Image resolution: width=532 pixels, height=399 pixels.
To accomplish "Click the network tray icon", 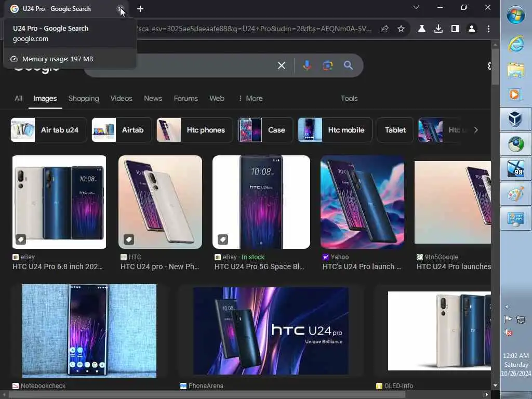I will [x=521, y=320].
